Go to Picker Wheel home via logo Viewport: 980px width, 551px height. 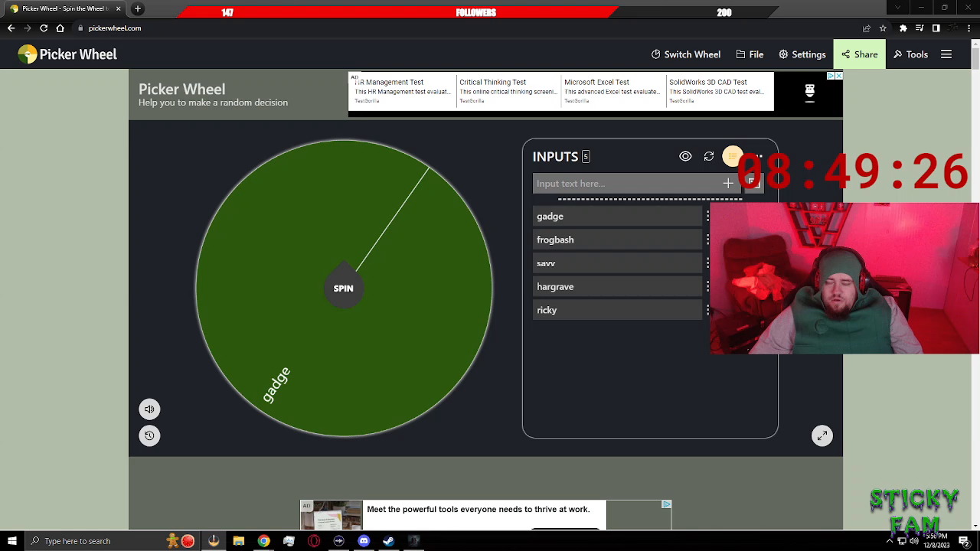(x=67, y=54)
